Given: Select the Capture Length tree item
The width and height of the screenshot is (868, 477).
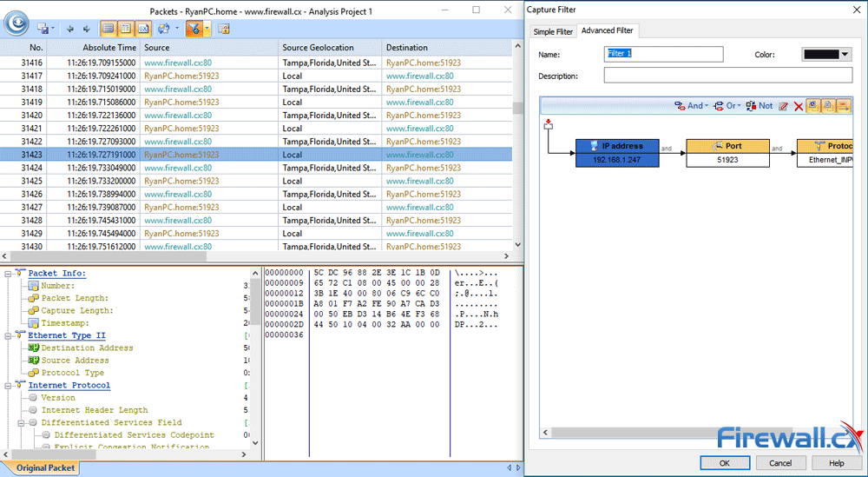Looking at the screenshot, I should coord(77,310).
